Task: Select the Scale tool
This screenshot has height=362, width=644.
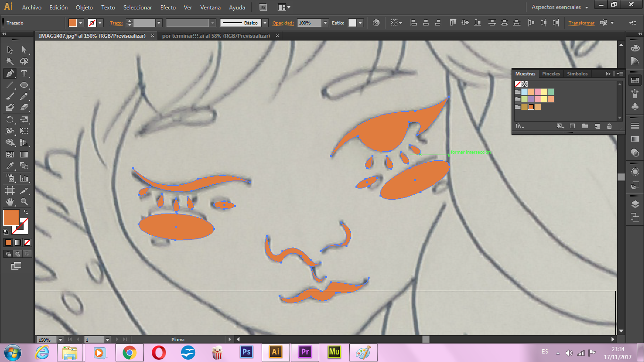Action: 24,120
